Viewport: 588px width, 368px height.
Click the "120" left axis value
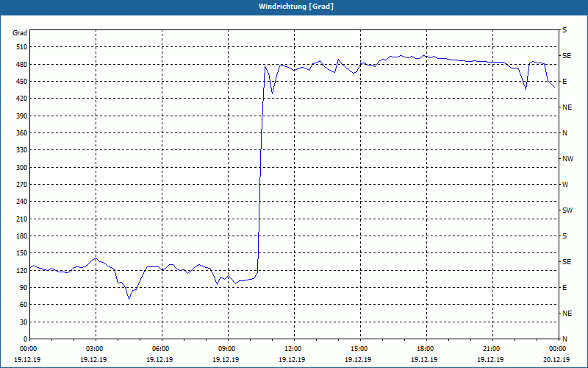22,270
